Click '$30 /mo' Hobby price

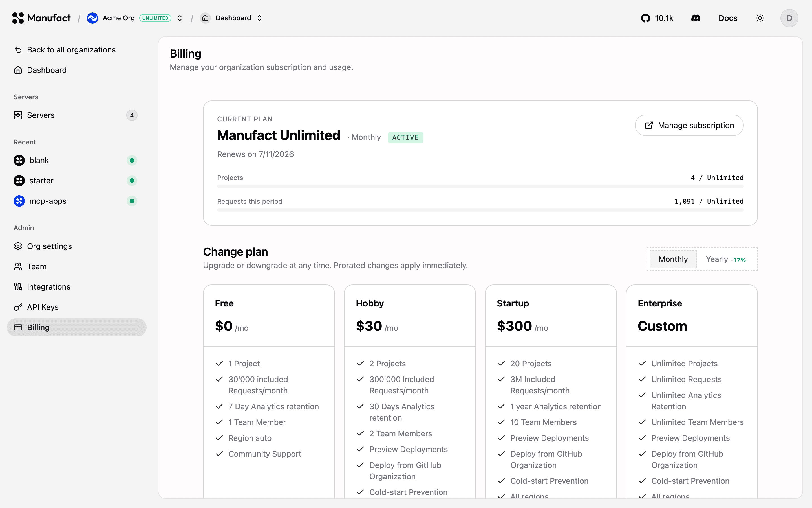pyautogui.click(x=377, y=326)
